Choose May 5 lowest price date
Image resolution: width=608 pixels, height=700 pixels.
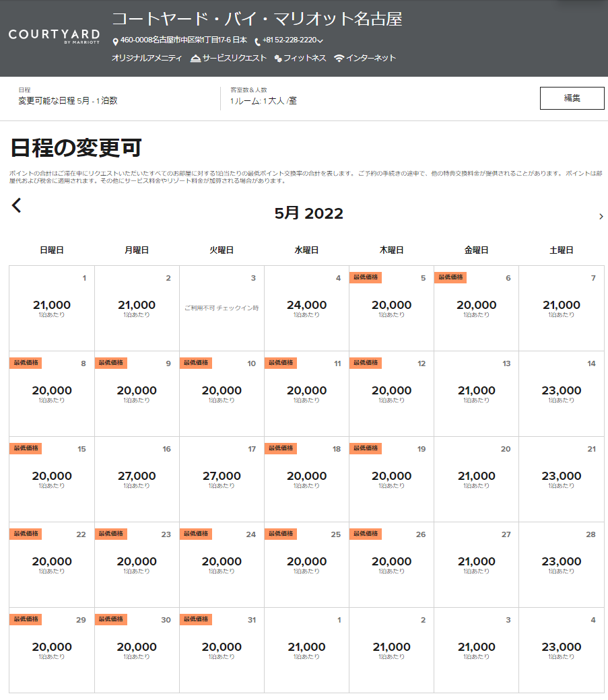click(391, 308)
